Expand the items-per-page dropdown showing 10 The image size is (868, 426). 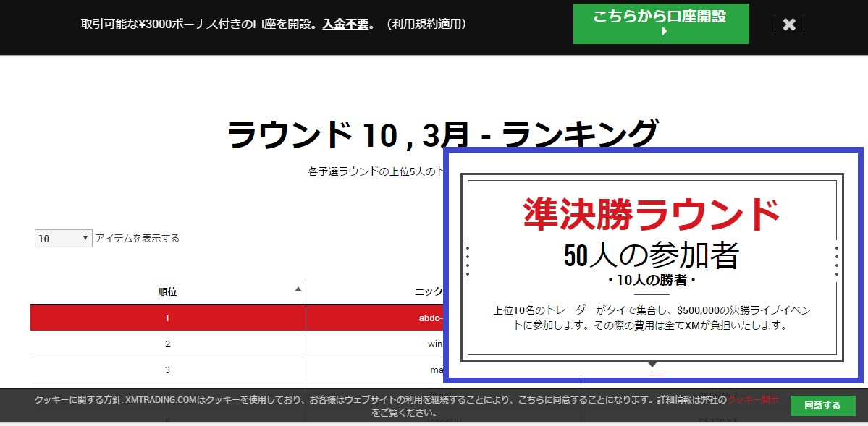coord(64,238)
